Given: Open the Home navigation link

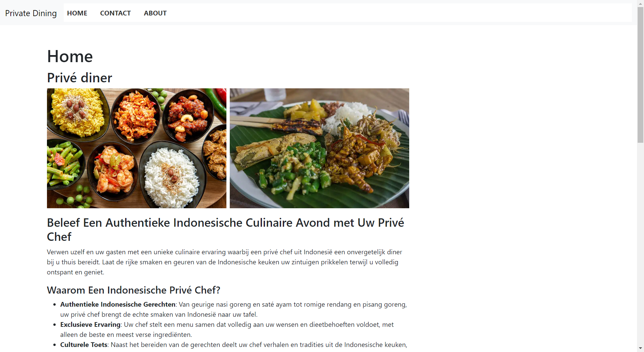Looking at the screenshot, I should [77, 13].
